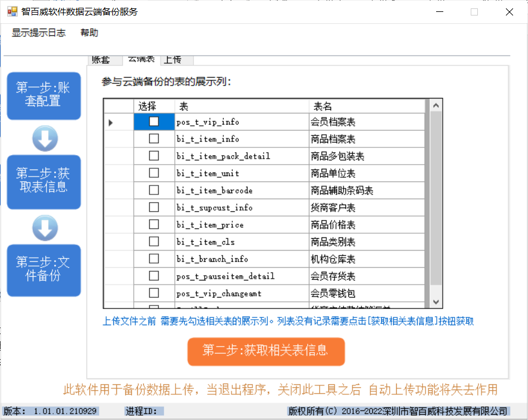Screen dimensions: 528x420
Task: Select the bi_t_branch_info checkbox
Action: click(154, 259)
